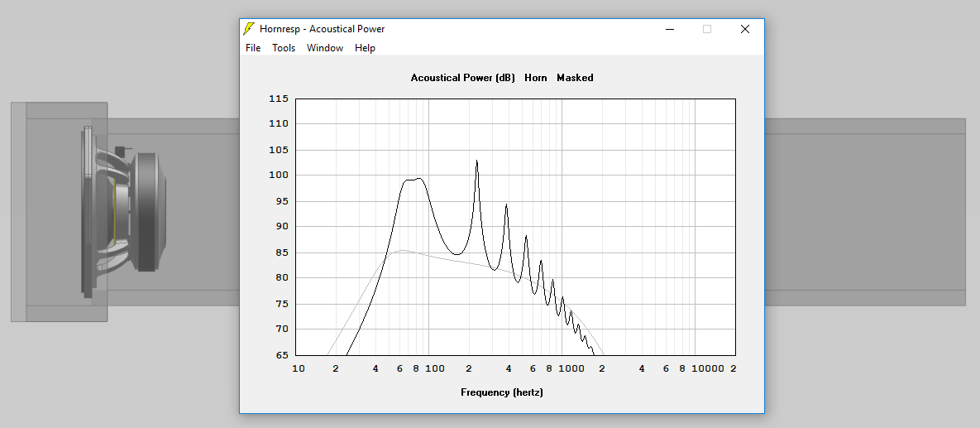Click the 'Horn' label in chart heading
980x428 pixels.
click(536, 78)
